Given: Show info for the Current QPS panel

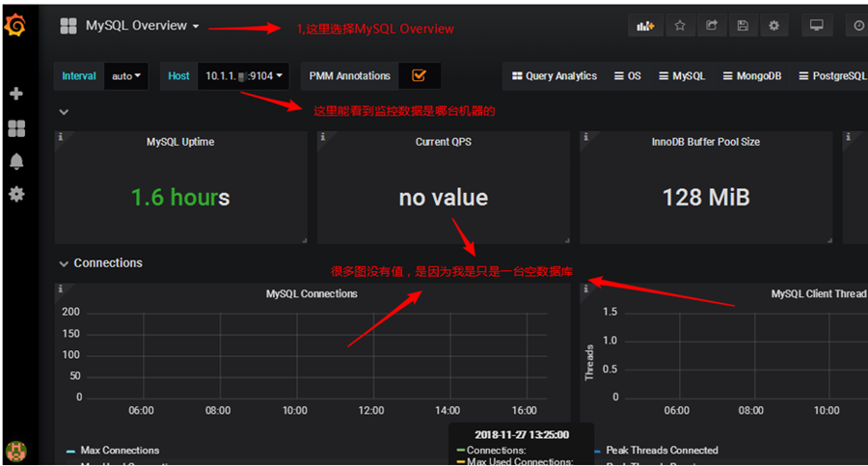Looking at the screenshot, I should coord(323,136).
